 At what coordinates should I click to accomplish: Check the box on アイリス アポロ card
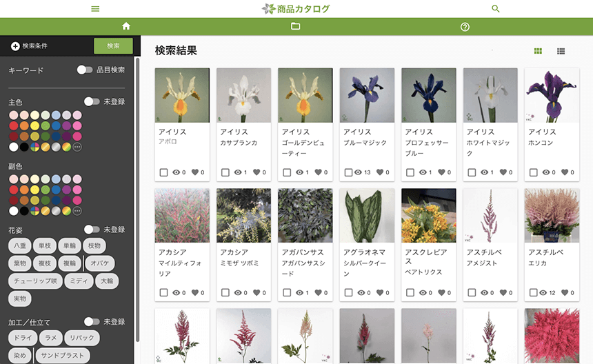tap(163, 172)
